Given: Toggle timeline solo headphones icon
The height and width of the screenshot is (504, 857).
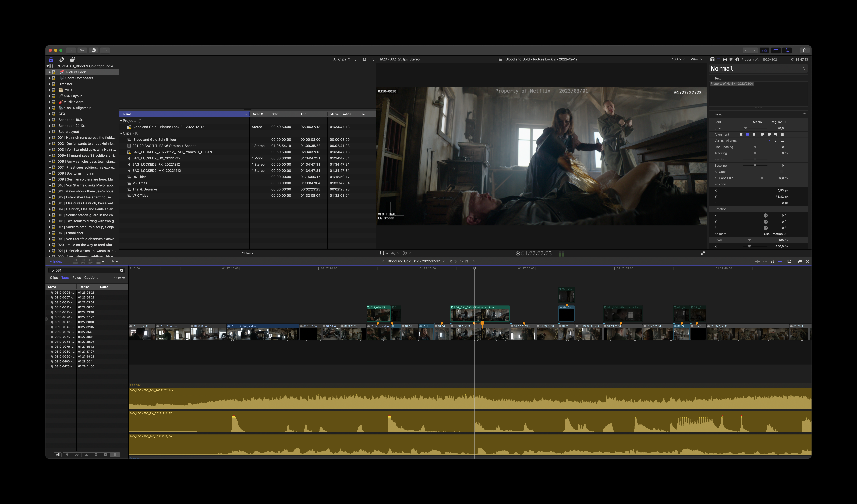Looking at the screenshot, I should (772, 261).
